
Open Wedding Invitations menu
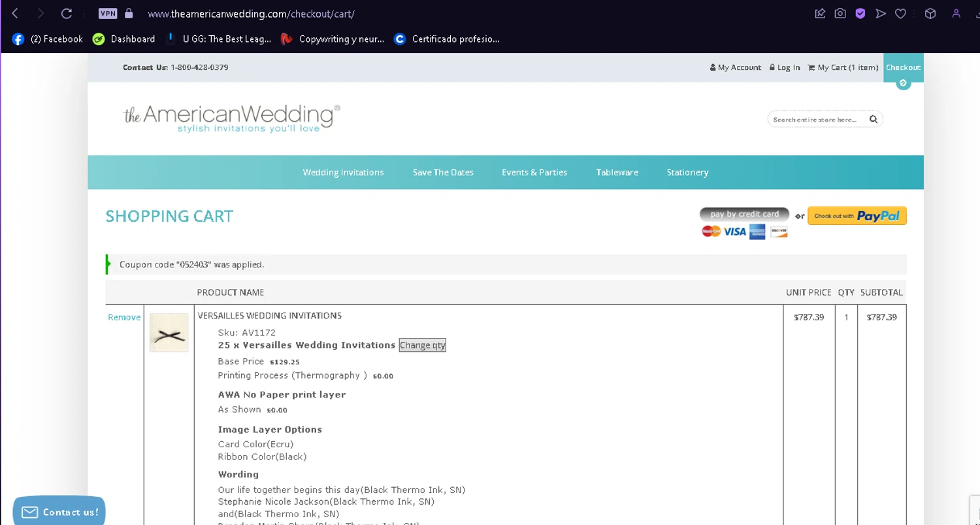[343, 173]
